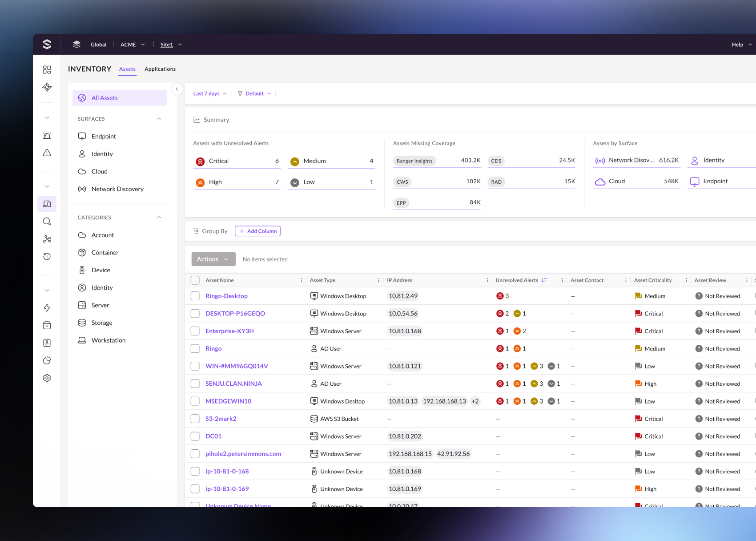The image size is (756, 541).
Task: Click the pie chart reports icon
Action: pyautogui.click(x=47, y=360)
